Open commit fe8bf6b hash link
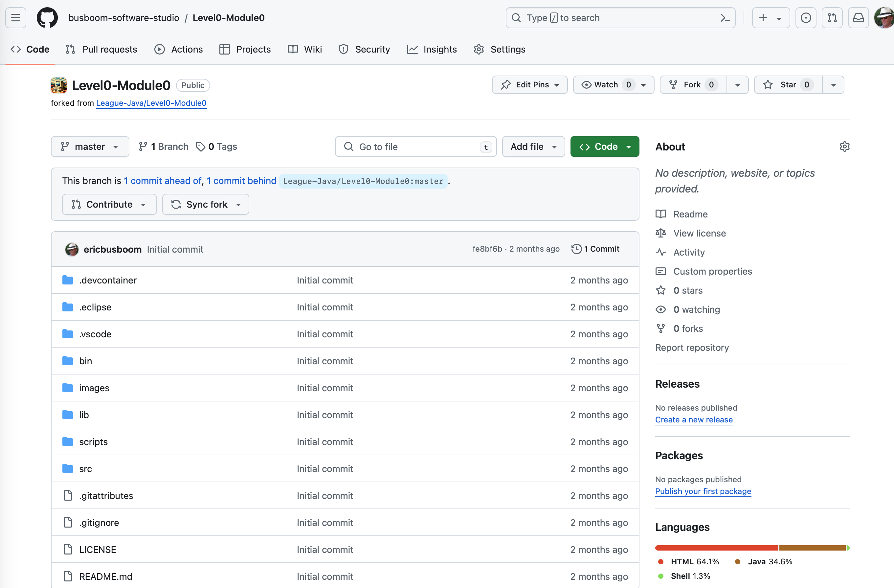 point(487,249)
